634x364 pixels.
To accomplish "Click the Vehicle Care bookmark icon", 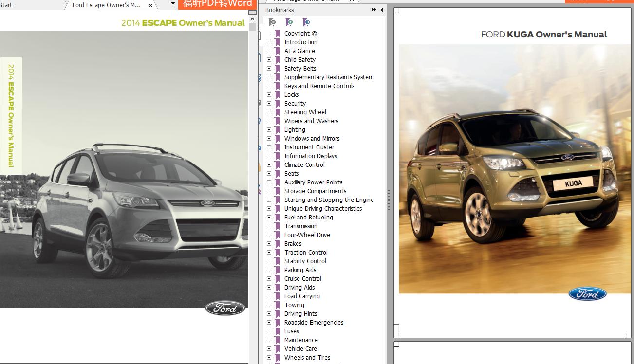I will pyautogui.click(x=277, y=349).
